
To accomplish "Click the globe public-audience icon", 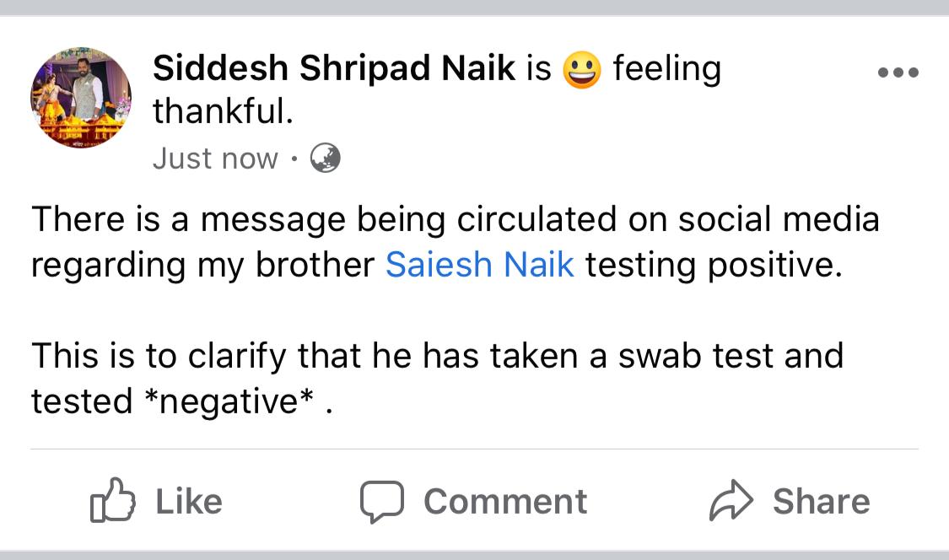I will [x=325, y=158].
